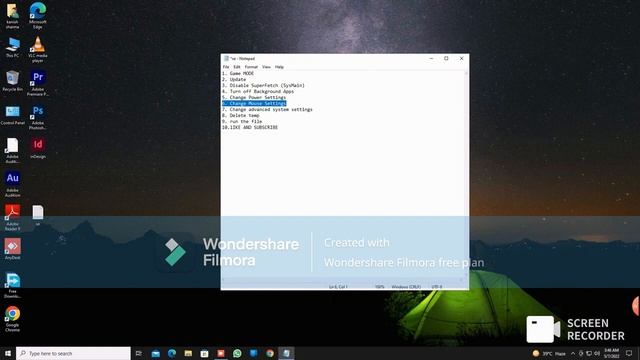Click the highlighted 'Change Mouse Settings' line
640x360 pixels.
(x=254, y=104)
